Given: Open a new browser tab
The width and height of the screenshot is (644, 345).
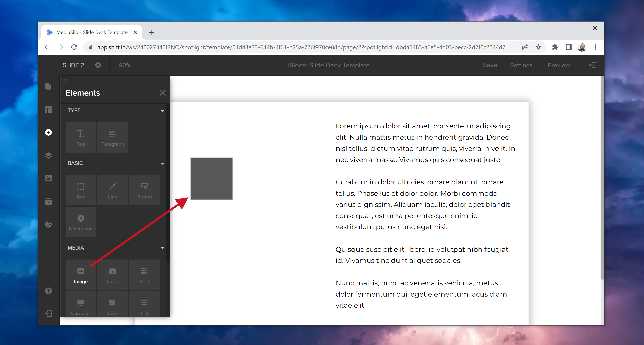Looking at the screenshot, I should [x=151, y=32].
